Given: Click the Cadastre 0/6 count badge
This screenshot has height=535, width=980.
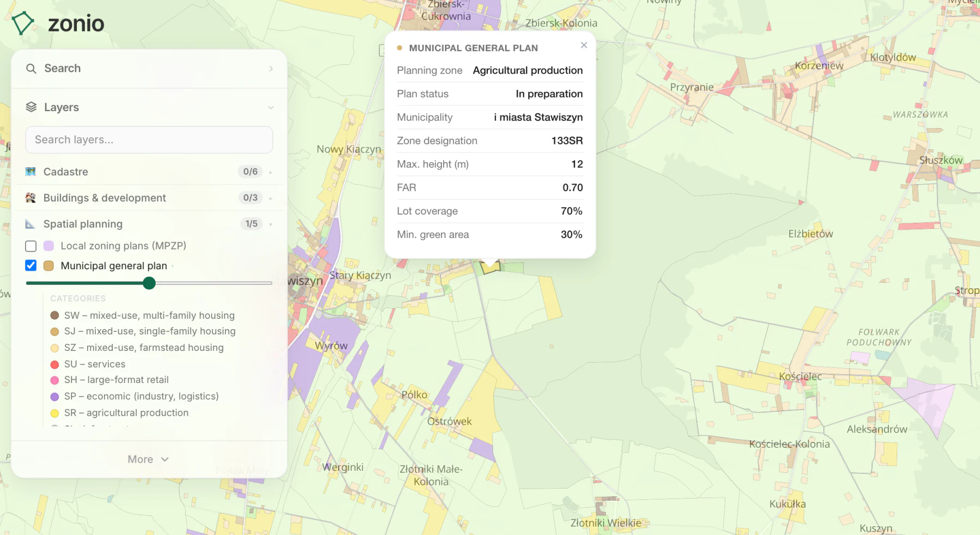Looking at the screenshot, I should [x=250, y=172].
